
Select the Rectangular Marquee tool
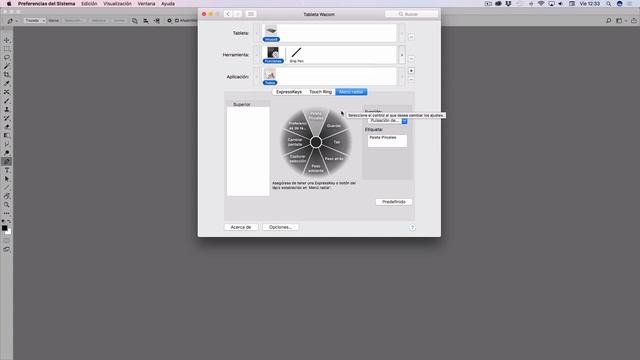coord(7,49)
